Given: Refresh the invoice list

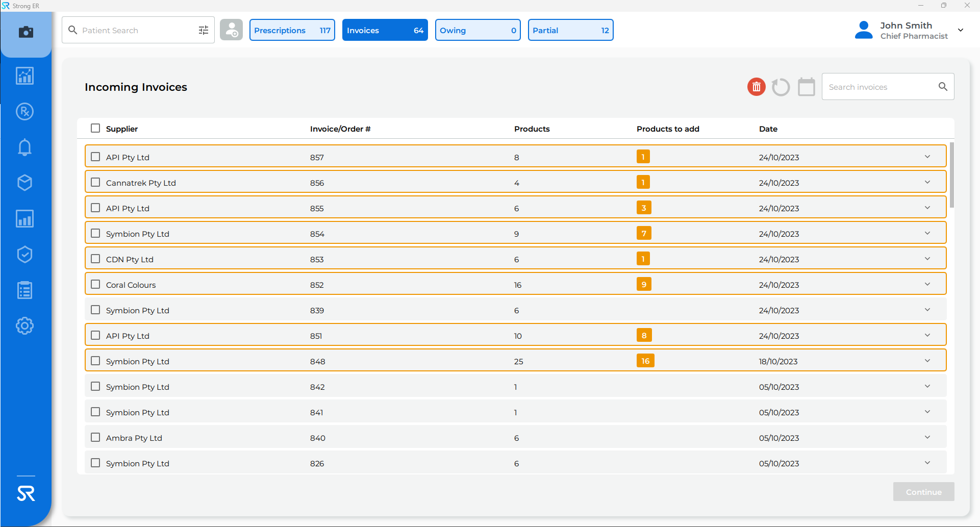Looking at the screenshot, I should [781, 87].
